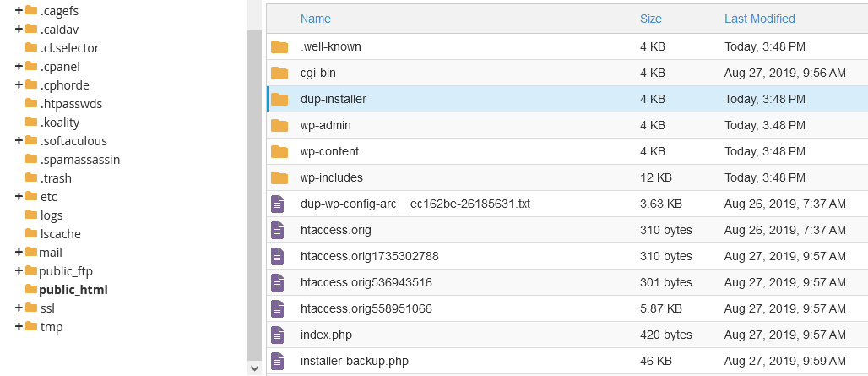Click the wp-includes folder icon

click(279, 177)
